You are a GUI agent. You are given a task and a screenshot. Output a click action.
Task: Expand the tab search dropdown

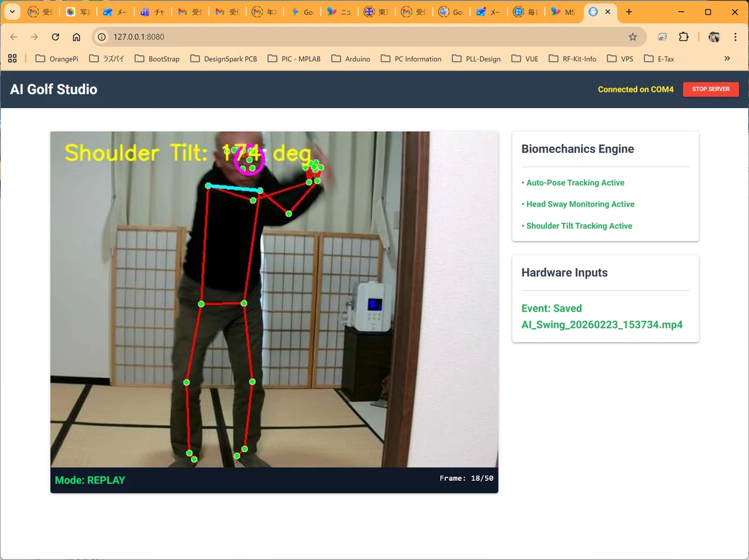[12, 12]
